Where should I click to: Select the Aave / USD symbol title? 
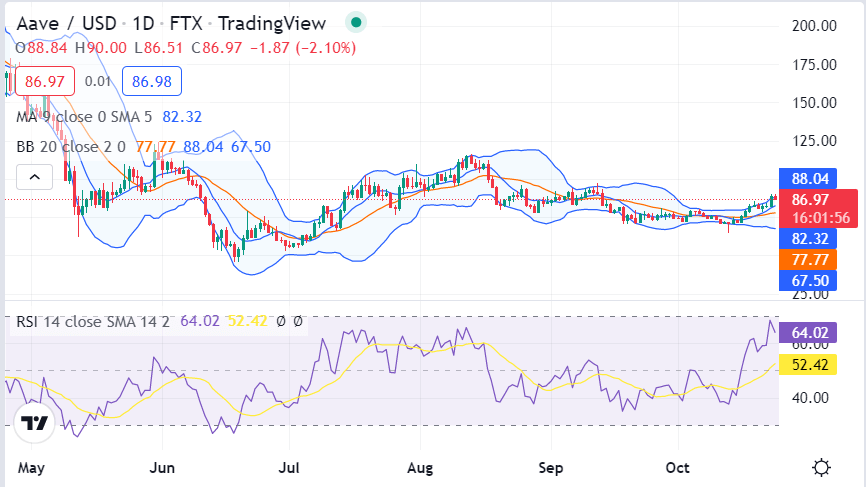66,23
